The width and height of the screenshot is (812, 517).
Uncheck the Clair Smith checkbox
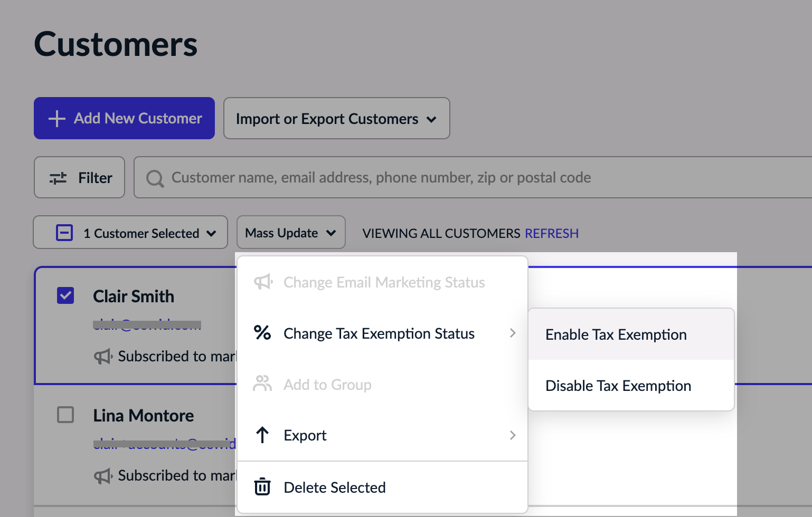[65, 295]
